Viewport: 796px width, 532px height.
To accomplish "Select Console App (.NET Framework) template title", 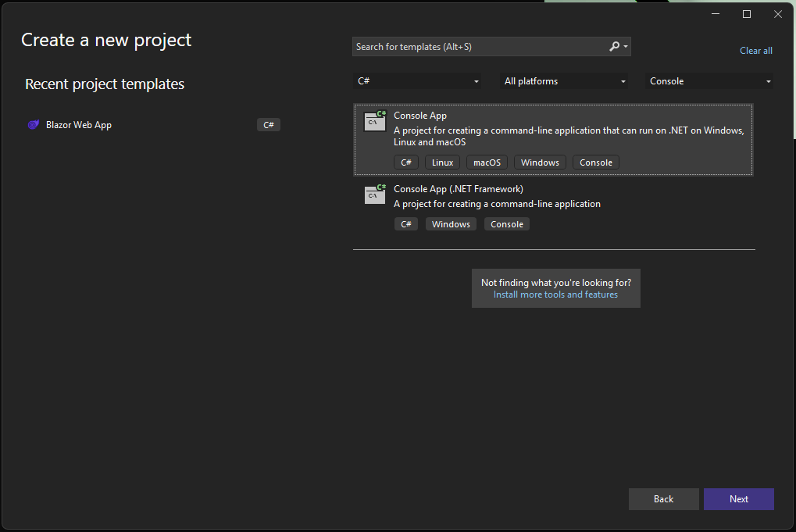I will (x=459, y=189).
